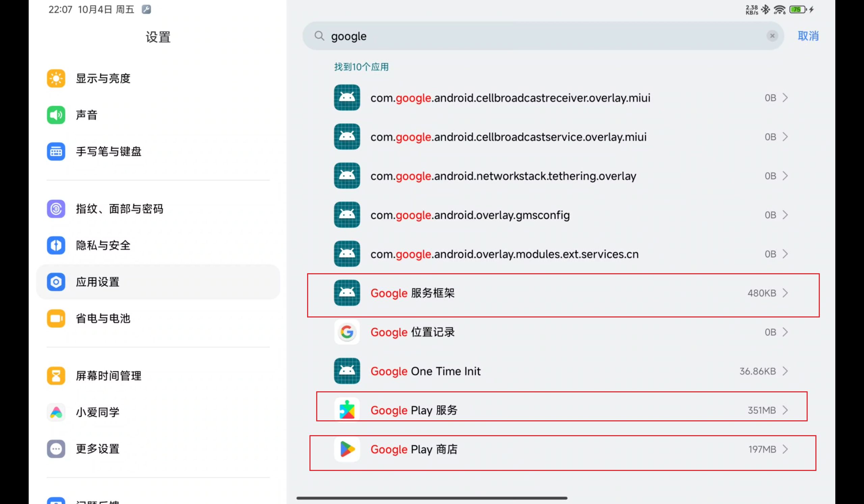Tap the Bluetooth status icon
The image size is (864, 504).
tap(765, 9)
